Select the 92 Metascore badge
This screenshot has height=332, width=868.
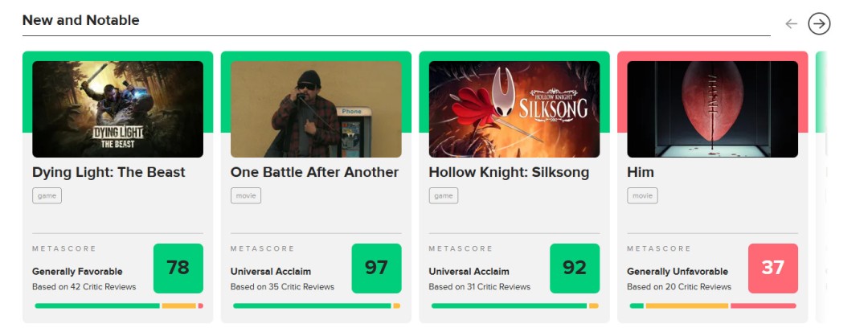coord(575,268)
